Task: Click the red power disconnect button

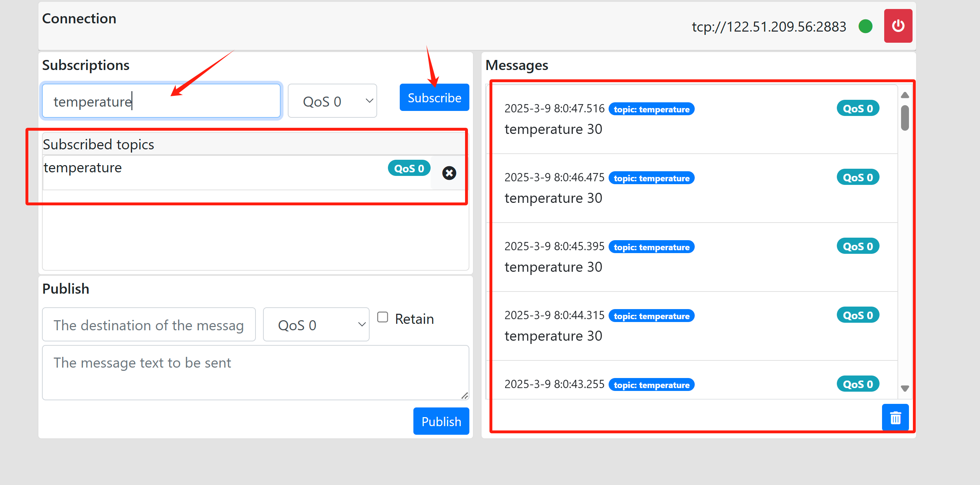Action: coord(898,26)
